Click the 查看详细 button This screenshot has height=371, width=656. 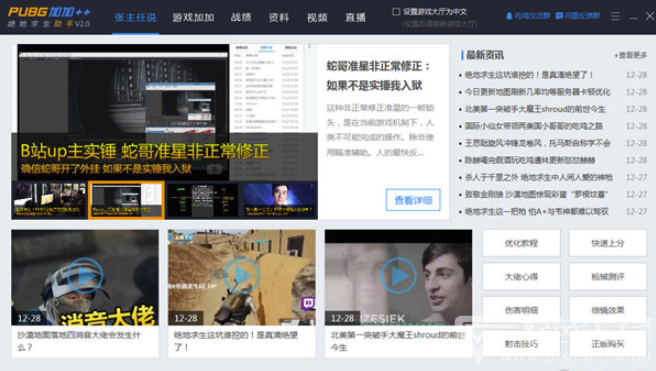[413, 200]
